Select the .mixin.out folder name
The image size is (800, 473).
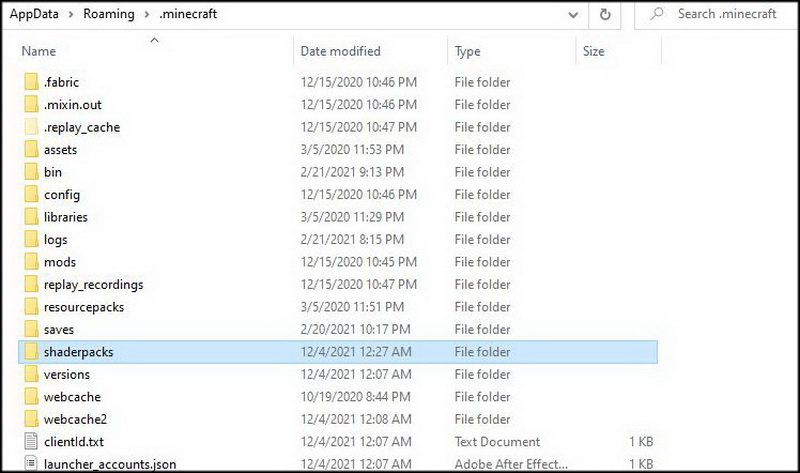click(x=72, y=105)
